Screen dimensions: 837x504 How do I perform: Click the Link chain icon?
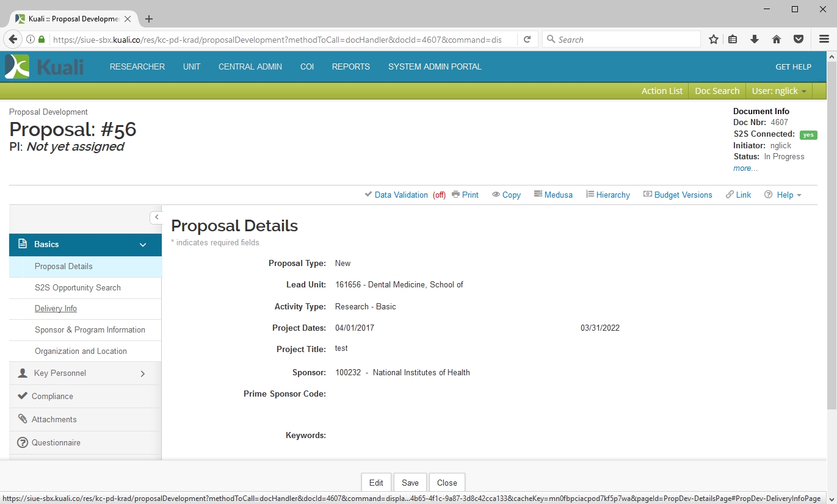[730, 195]
